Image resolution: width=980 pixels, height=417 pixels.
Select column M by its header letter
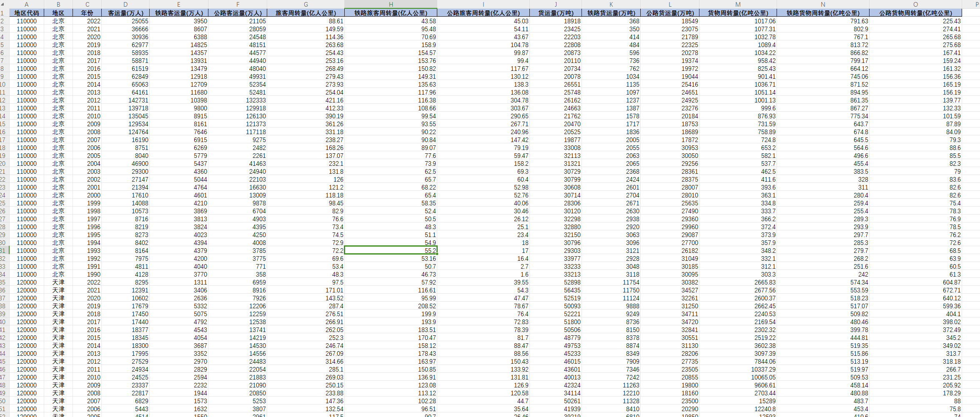(738, 4)
